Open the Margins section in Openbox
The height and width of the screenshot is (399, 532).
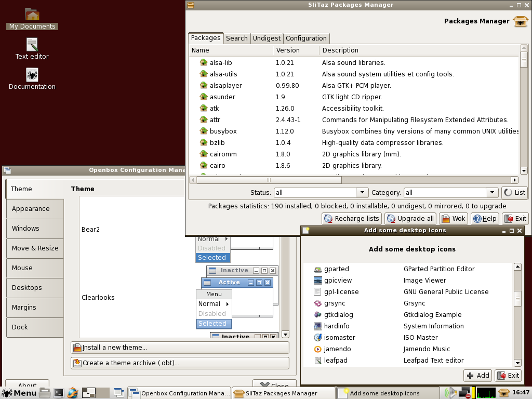(x=35, y=308)
